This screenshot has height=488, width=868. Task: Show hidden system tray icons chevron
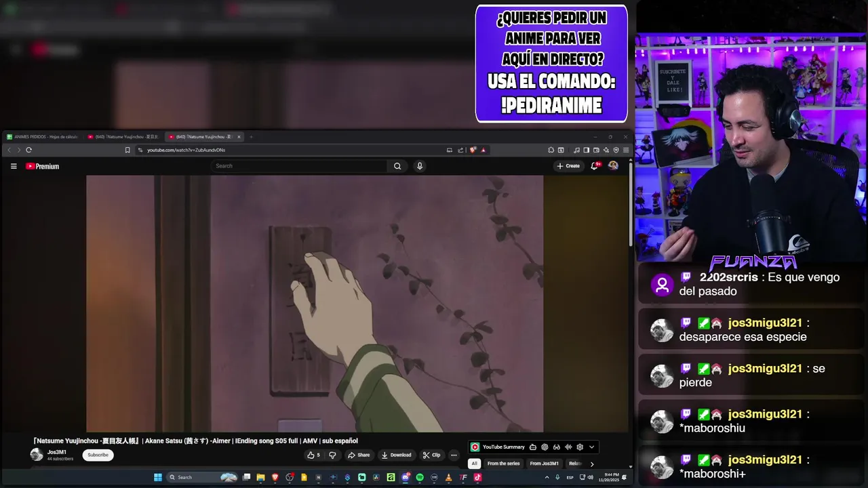tap(547, 477)
